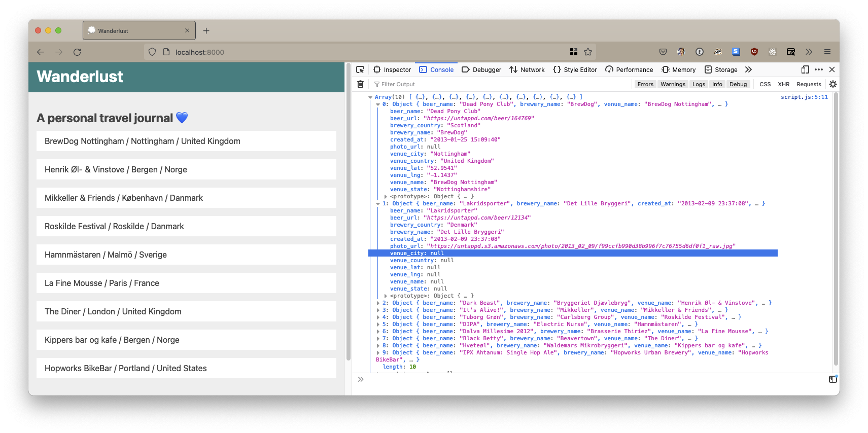Open the Storage tab

(x=721, y=70)
